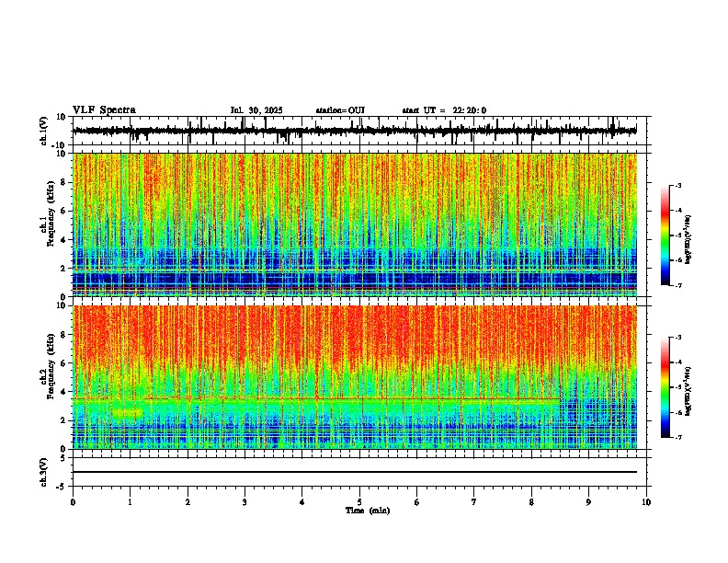
Task: Click the "VLF Spectra" plot title
Action: (x=104, y=110)
